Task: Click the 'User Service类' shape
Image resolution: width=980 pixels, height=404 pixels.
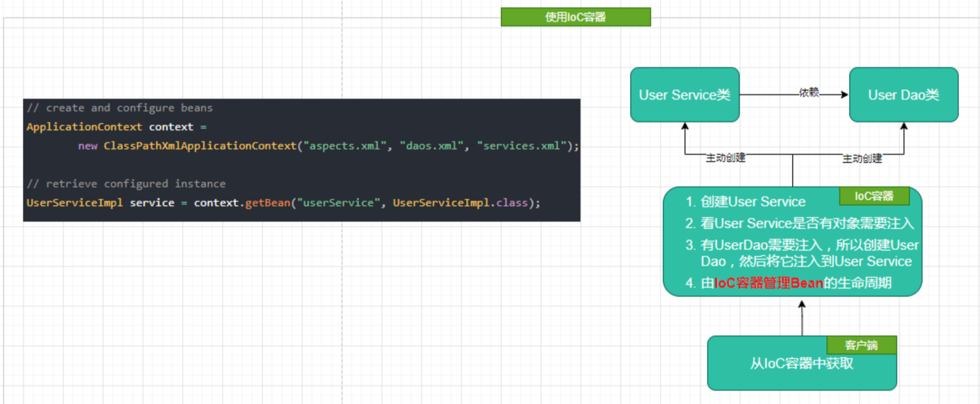Action: coord(685,95)
